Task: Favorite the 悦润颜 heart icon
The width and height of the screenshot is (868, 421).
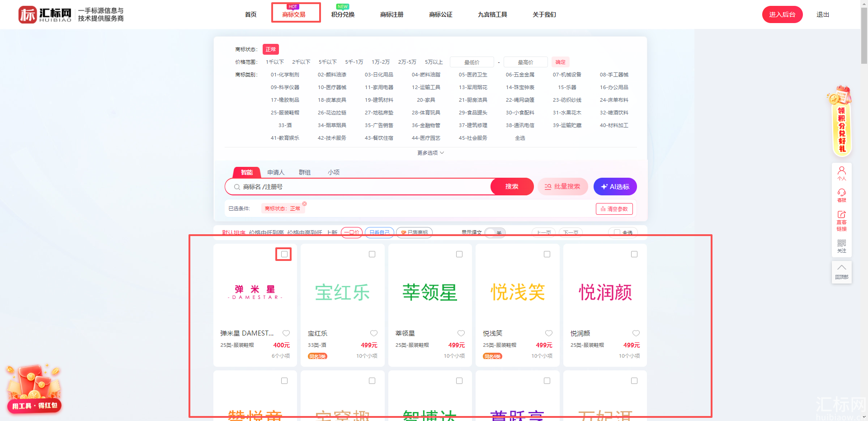Action: pyautogui.click(x=636, y=333)
